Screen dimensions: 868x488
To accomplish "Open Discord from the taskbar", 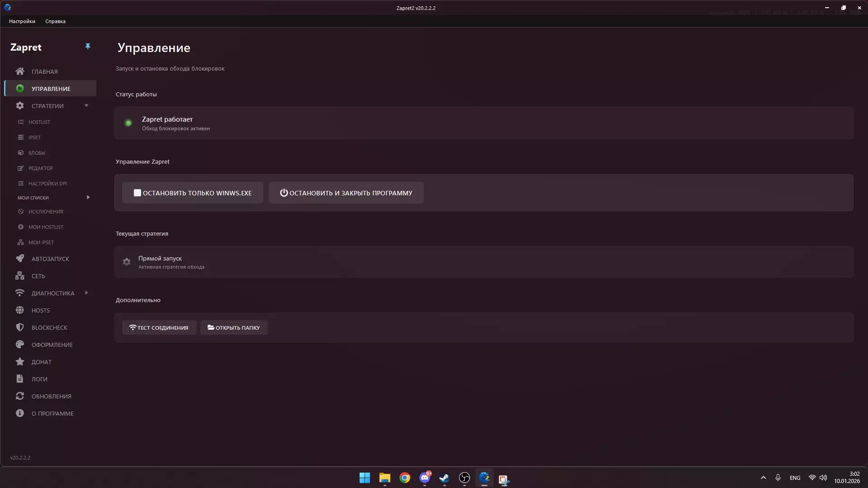I will pyautogui.click(x=425, y=478).
